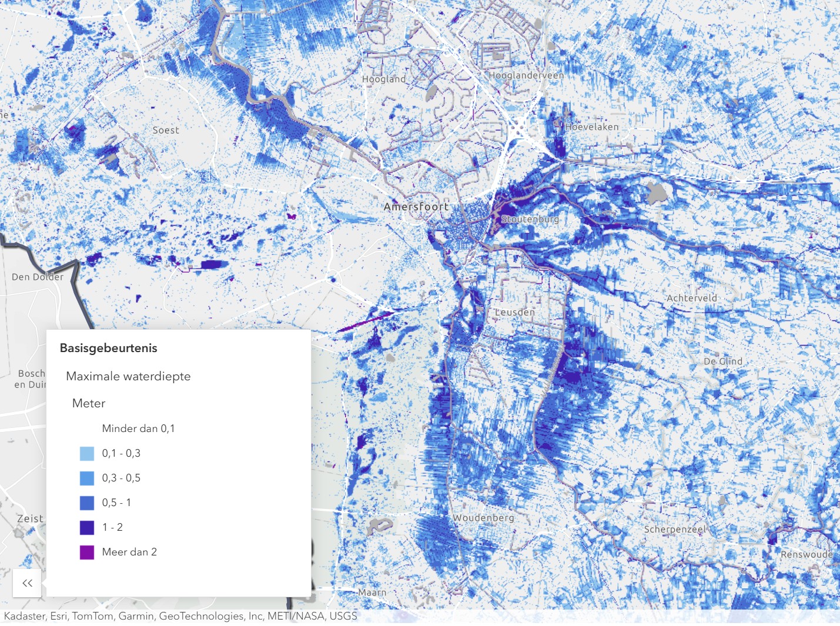Screen dimensions: 840x626
Task: Click the Amersfoort city label on map
Action: click(416, 207)
